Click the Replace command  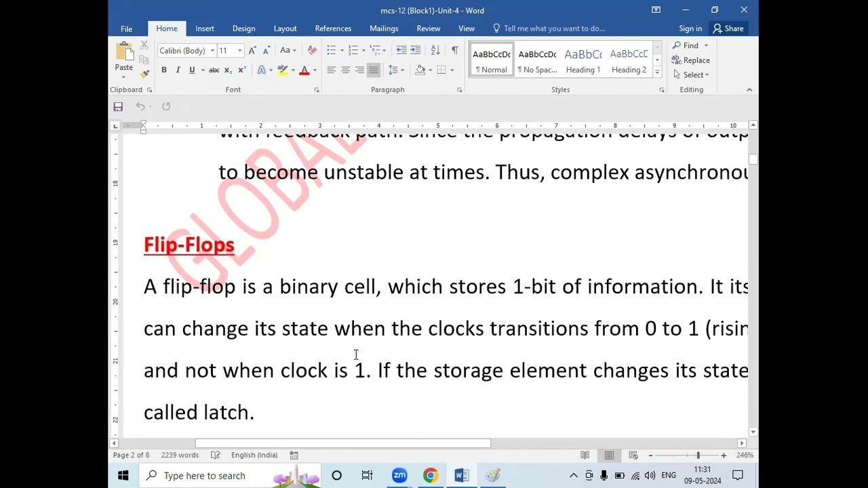691,60
